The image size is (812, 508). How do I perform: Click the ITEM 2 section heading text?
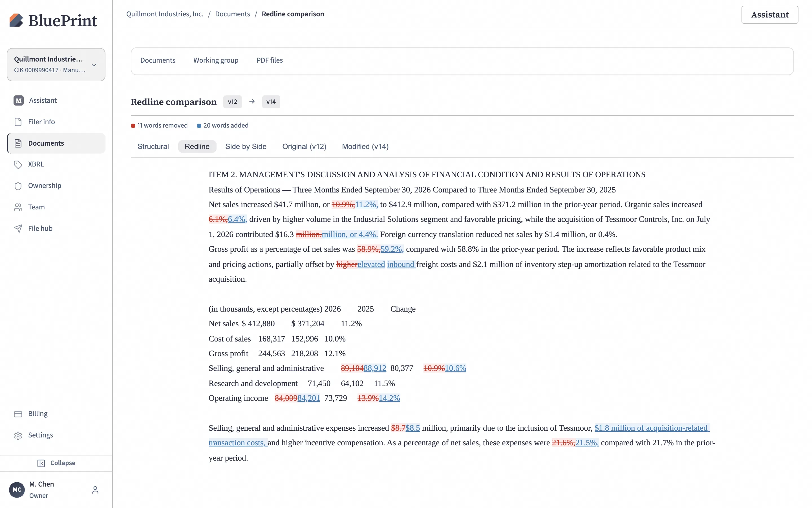click(427, 175)
